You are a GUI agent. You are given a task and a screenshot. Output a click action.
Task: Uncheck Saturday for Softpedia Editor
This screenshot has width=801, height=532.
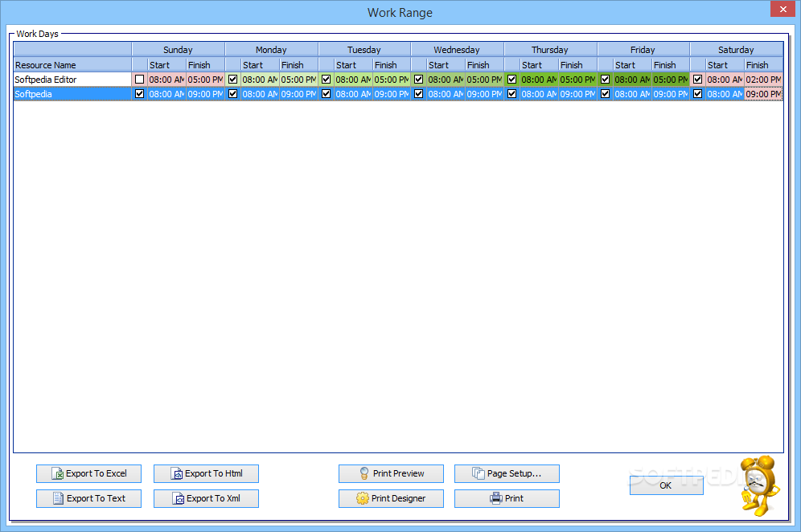coord(698,80)
